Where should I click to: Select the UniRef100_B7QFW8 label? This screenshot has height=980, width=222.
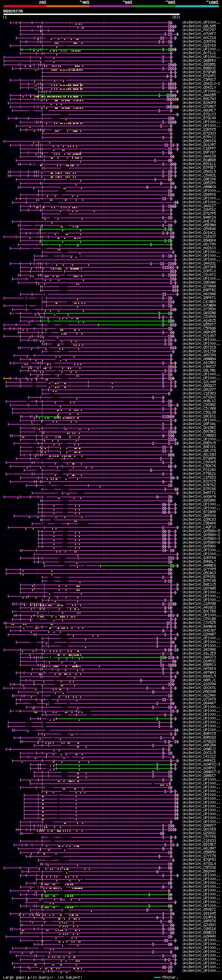[x=199, y=72]
